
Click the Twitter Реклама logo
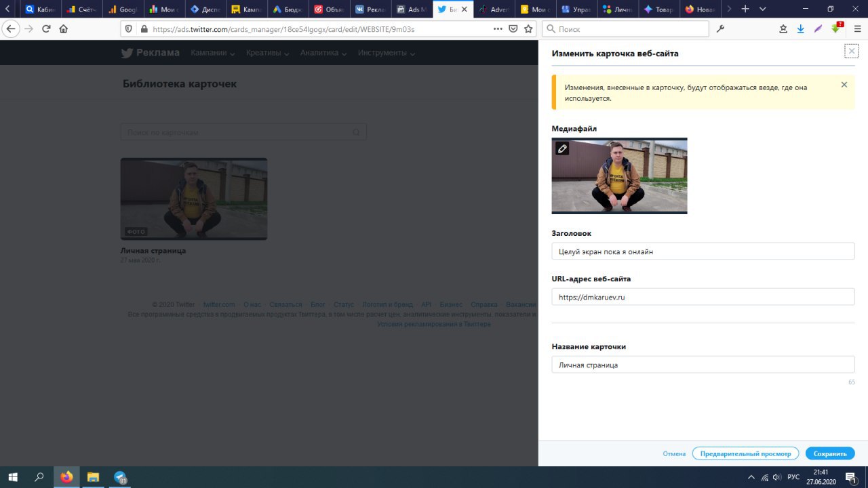[150, 53]
